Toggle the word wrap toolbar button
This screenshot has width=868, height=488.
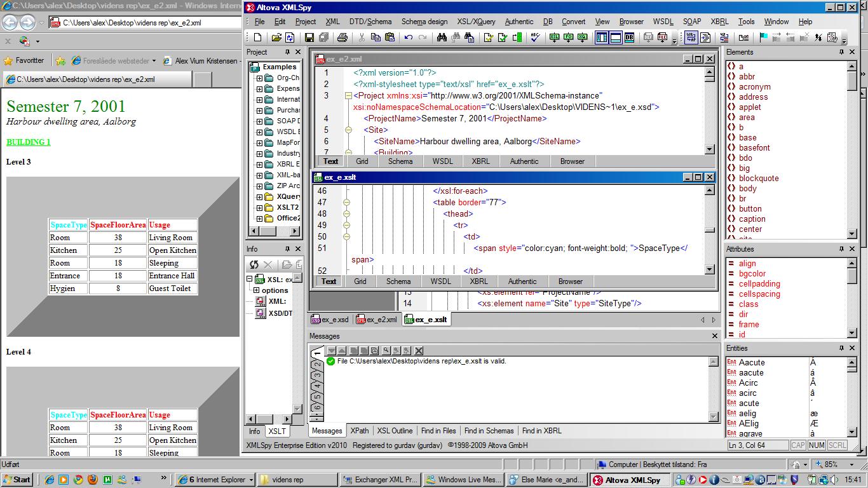coord(690,37)
